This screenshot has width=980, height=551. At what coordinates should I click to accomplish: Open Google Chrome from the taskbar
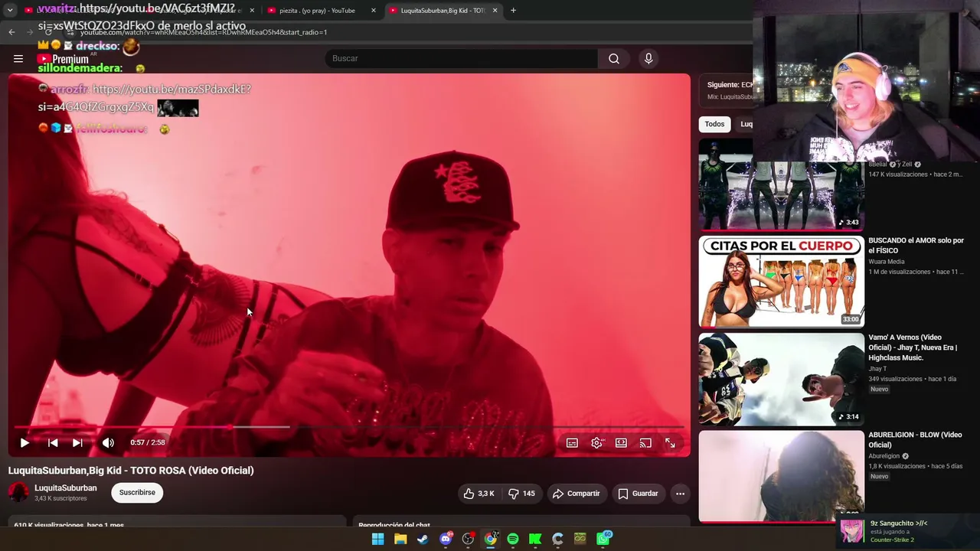(491, 539)
